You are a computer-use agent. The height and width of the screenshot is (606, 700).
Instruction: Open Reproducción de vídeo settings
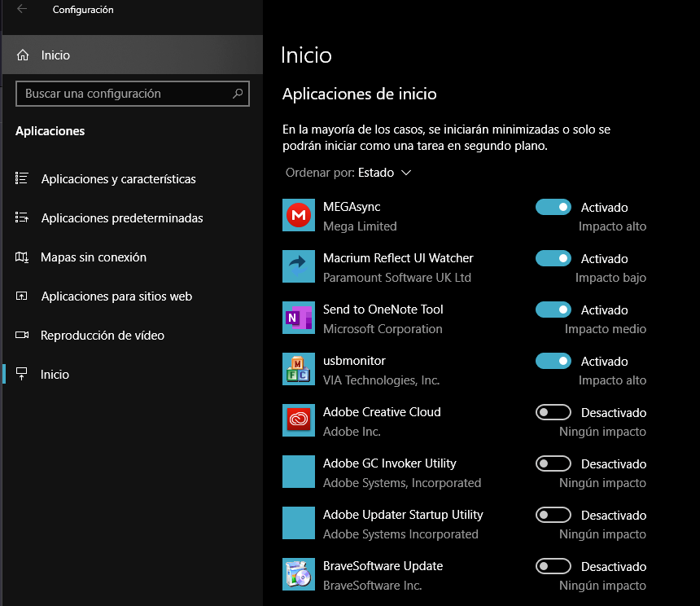coord(133,336)
